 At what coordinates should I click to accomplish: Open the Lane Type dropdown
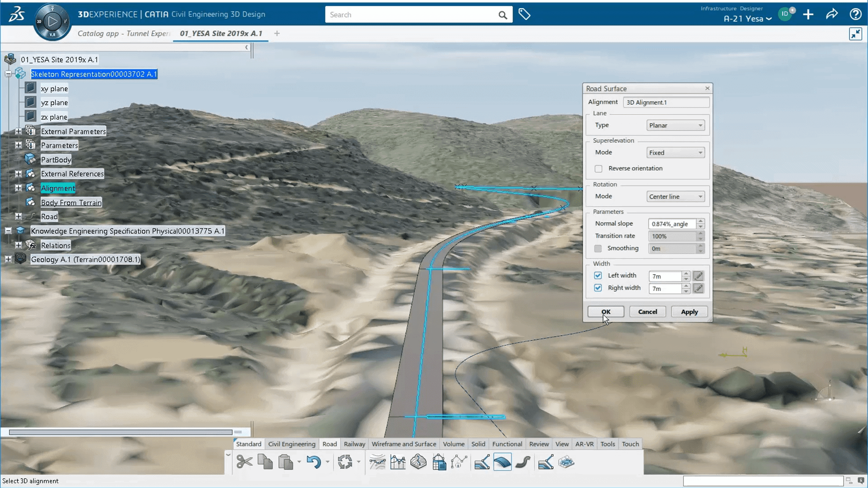(x=675, y=126)
